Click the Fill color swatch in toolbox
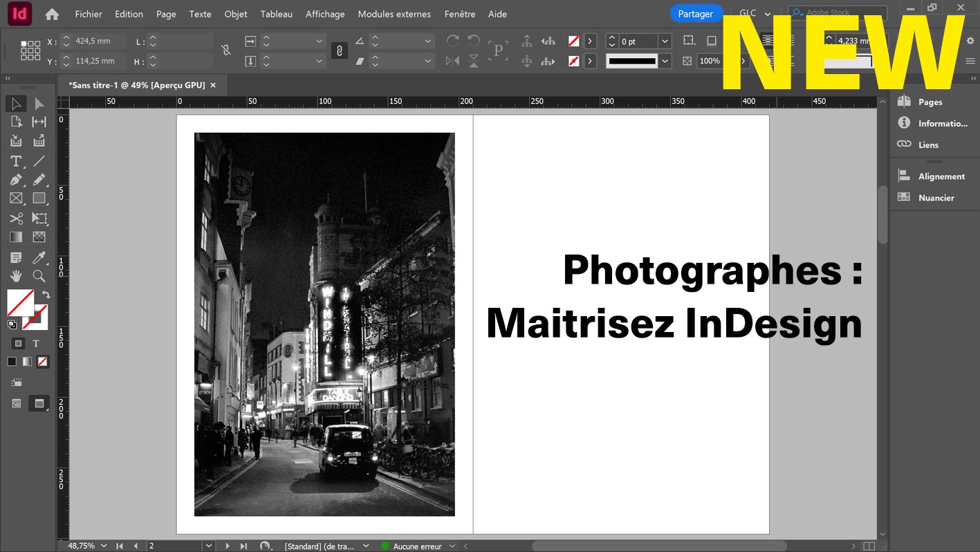 click(20, 302)
